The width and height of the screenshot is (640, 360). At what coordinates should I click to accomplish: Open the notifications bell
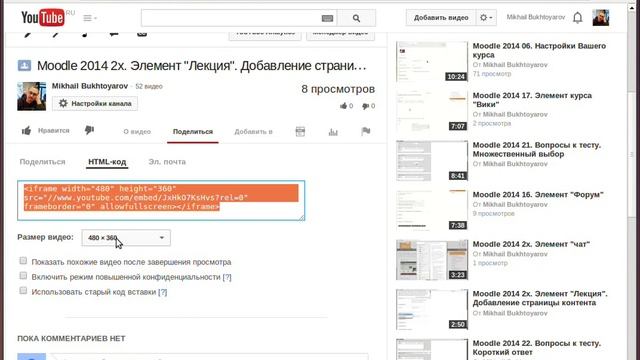578,18
